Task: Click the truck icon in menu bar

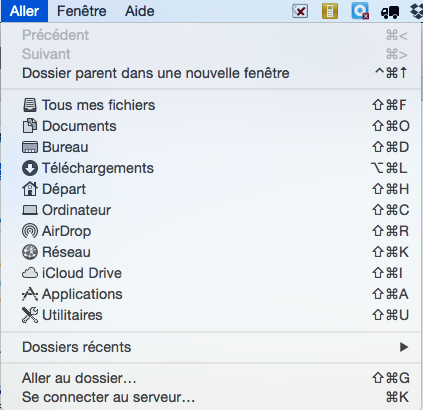Action: [x=390, y=12]
